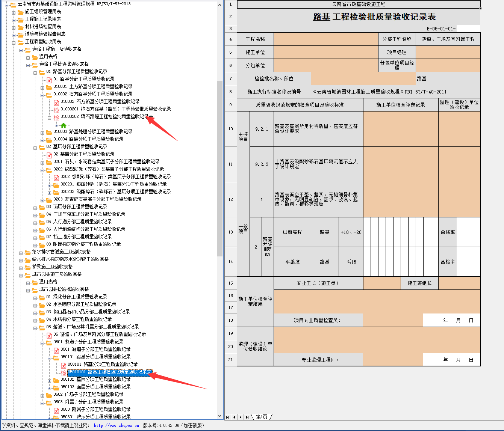This screenshot has width=504, height=431.
Task: Click the green house icon of item 1
Action: [64, 125]
